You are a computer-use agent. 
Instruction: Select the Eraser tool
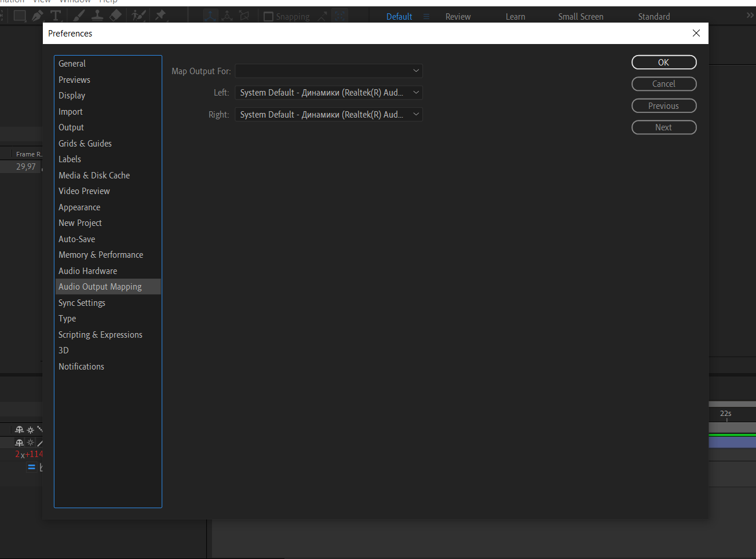click(115, 16)
